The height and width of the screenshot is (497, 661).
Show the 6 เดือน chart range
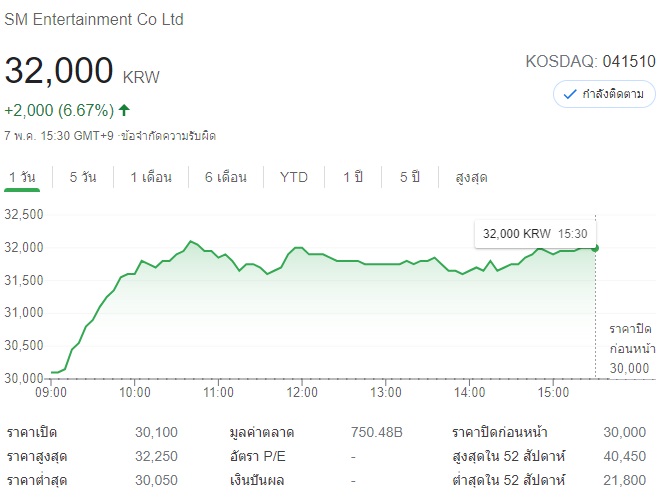coord(226,177)
